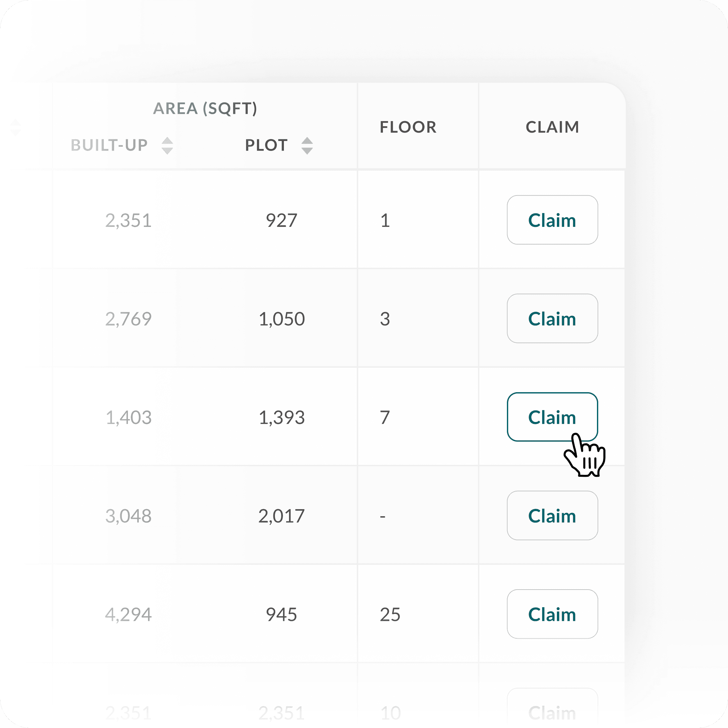The width and height of the screenshot is (728, 728).
Task: Click the floor cell showing 25
Action: 390,615
